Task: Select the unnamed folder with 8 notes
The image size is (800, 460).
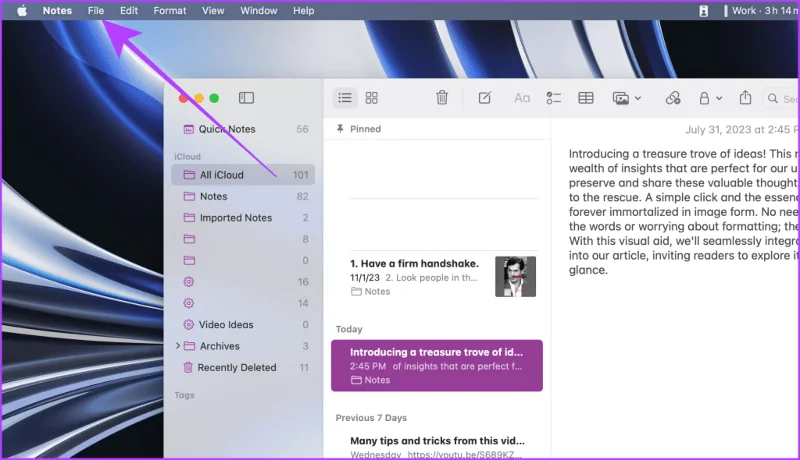Action: [x=243, y=239]
